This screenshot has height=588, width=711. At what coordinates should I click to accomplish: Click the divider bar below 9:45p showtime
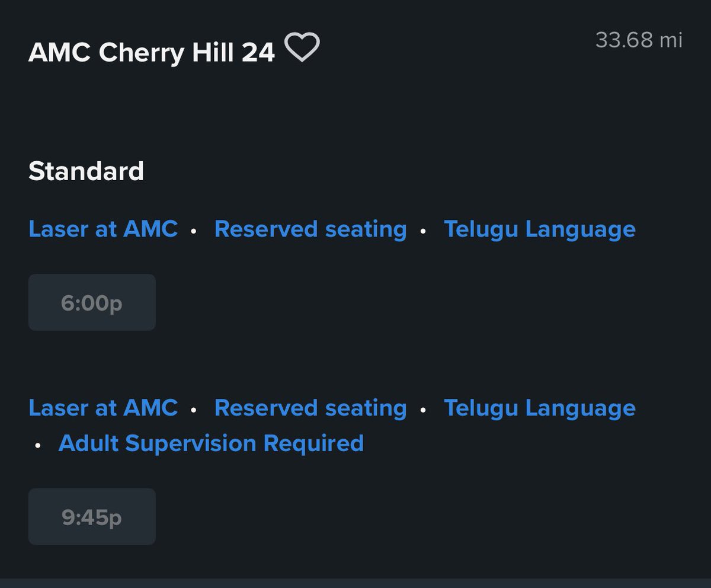point(355,583)
